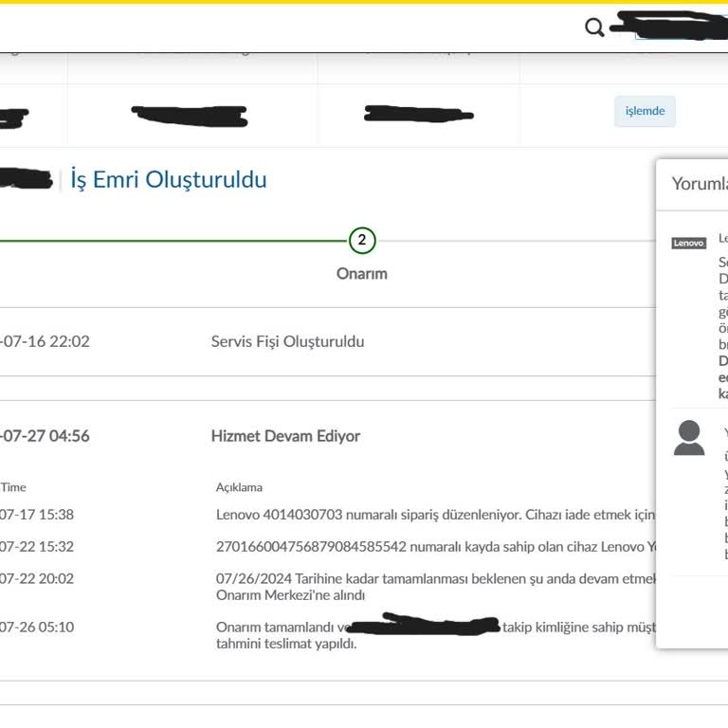Select the '07-22 20:02' time cell

click(37, 578)
